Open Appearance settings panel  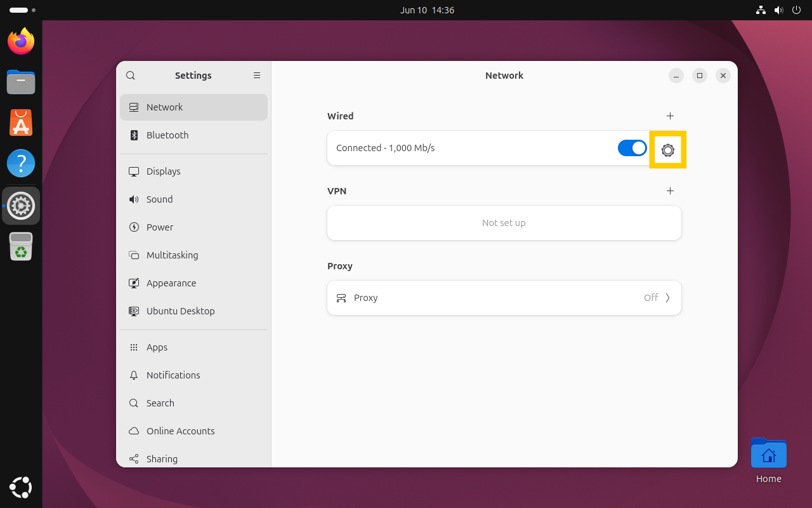point(193,283)
